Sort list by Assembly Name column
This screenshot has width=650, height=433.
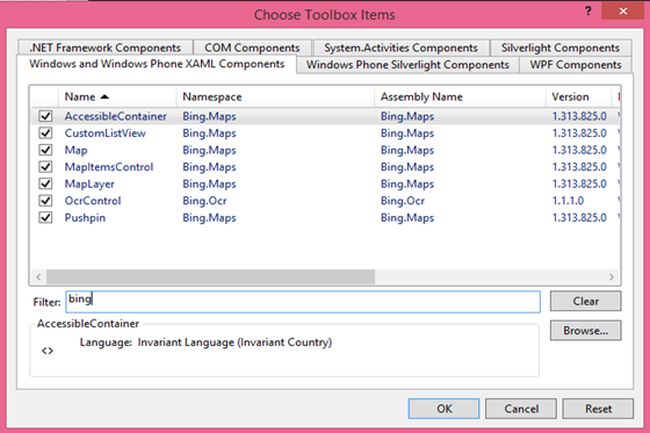tap(421, 97)
